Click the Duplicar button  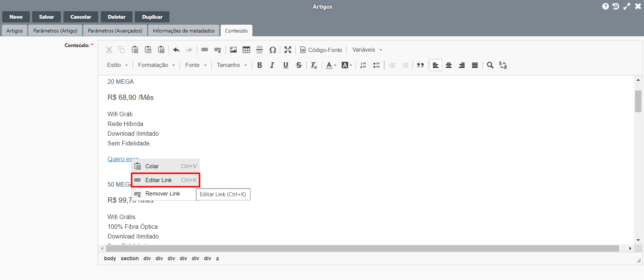tap(152, 17)
